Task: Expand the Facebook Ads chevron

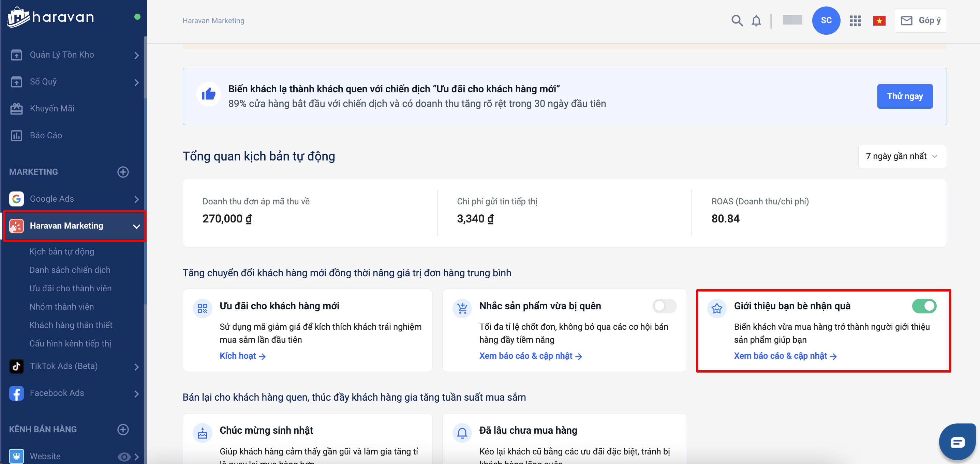Action: pos(137,394)
